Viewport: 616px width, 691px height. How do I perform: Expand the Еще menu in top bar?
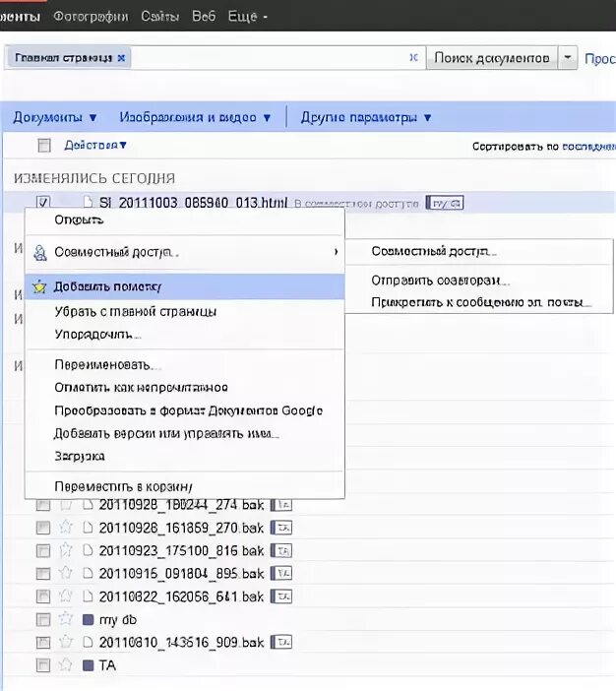pos(247,17)
